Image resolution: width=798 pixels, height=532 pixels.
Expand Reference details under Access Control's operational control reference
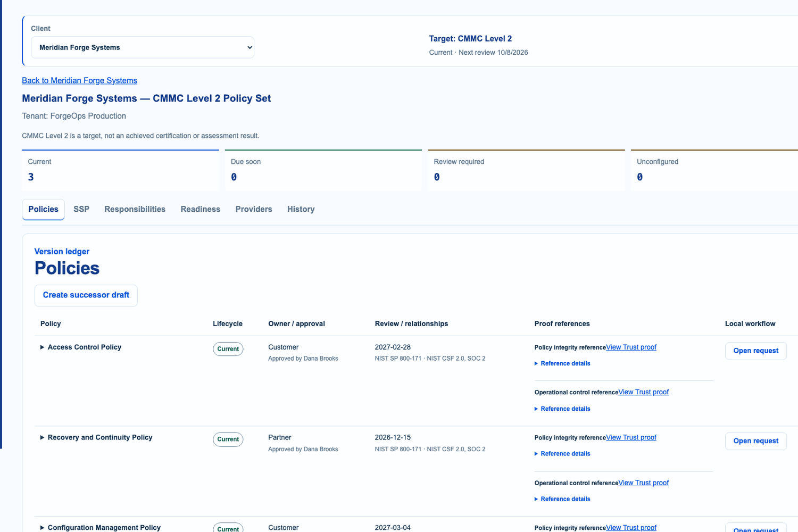click(x=562, y=409)
